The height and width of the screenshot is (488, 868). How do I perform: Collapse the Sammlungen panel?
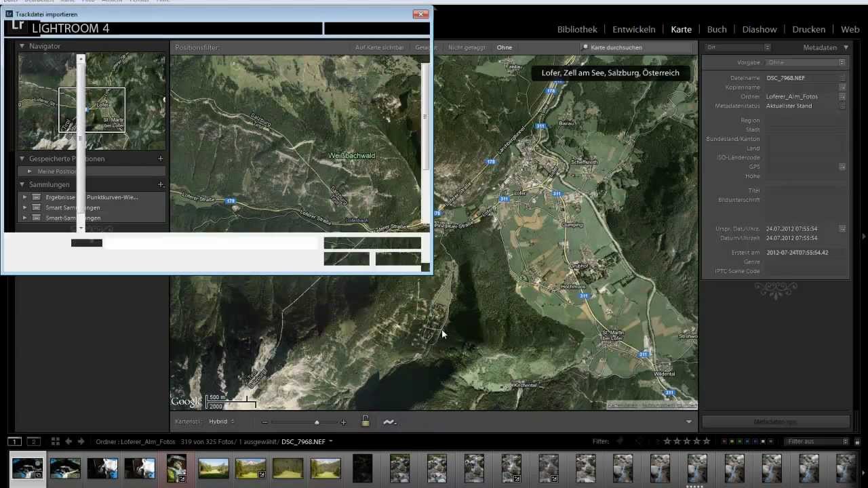click(x=22, y=184)
